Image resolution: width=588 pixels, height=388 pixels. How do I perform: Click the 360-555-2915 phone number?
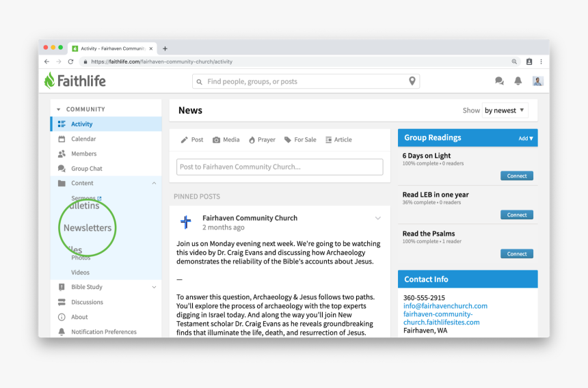(x=424, y=298)
